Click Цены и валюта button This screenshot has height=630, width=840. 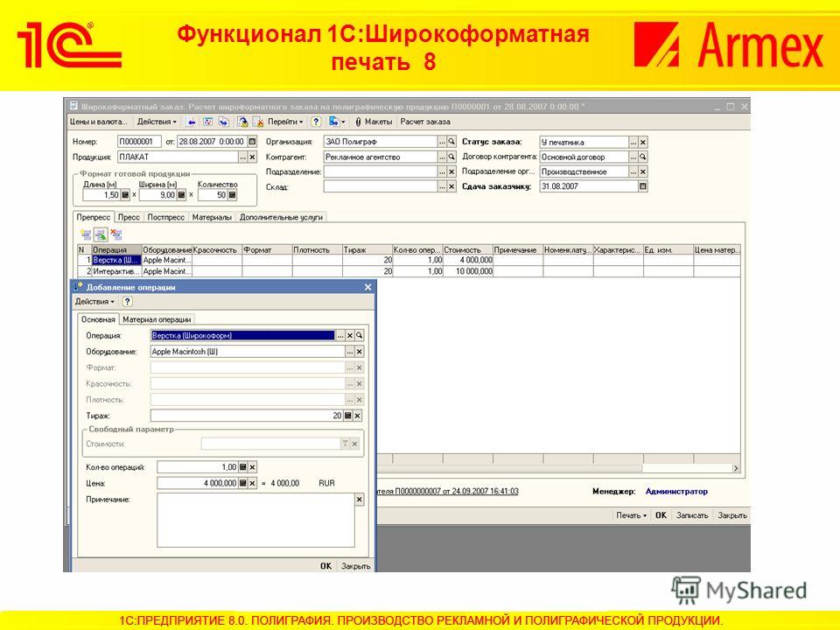[99, 122]
